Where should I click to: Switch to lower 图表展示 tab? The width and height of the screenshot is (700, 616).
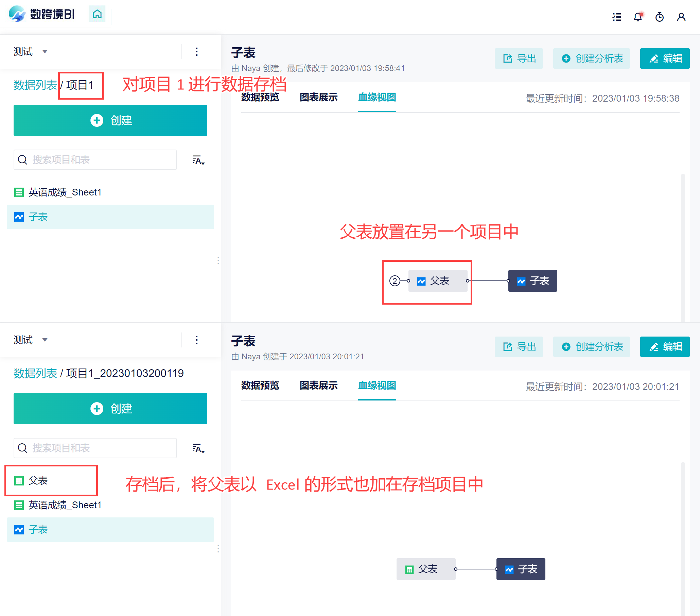coord(318,386)
